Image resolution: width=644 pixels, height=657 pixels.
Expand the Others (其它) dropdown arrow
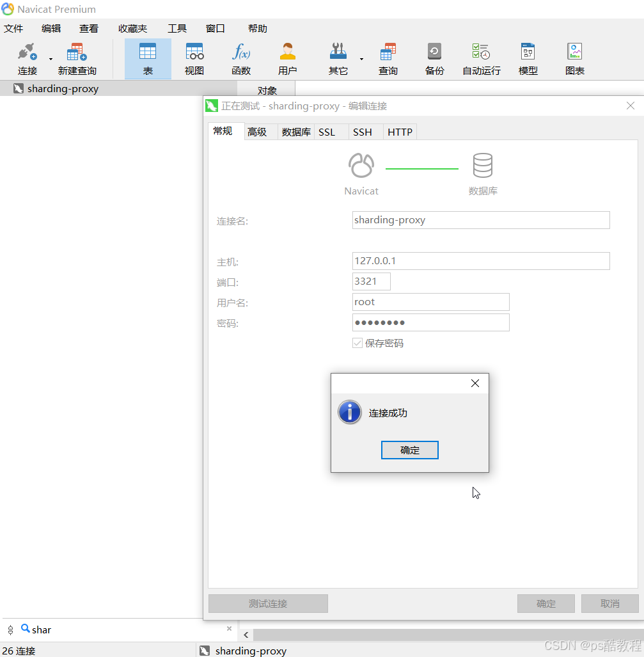click(361, 59)
